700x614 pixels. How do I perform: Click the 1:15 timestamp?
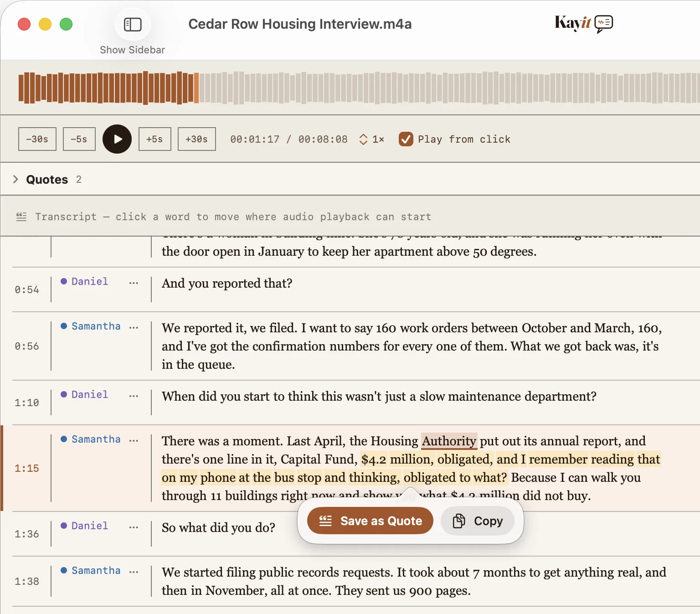(x=27, y=469)
